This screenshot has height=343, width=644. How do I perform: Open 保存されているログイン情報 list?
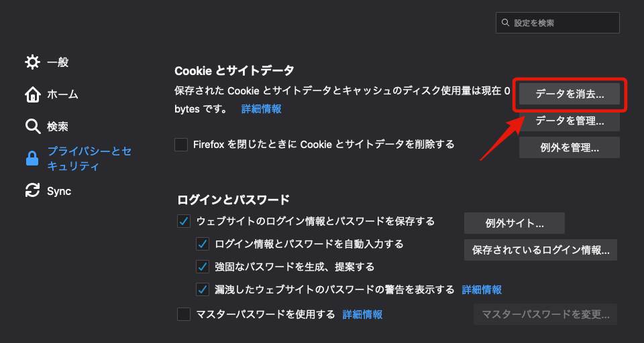[541, 250]
